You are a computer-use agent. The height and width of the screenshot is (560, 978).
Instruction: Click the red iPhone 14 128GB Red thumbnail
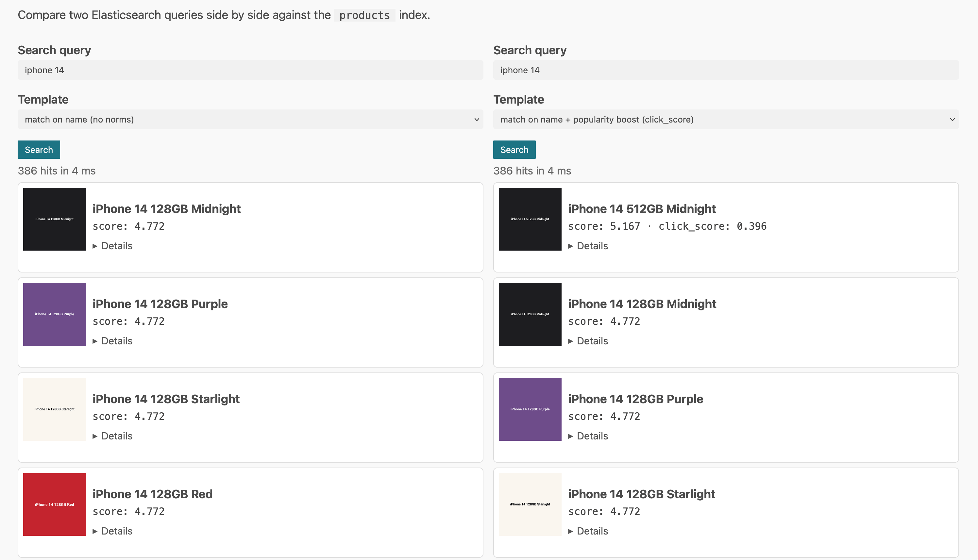coord(54,504)
